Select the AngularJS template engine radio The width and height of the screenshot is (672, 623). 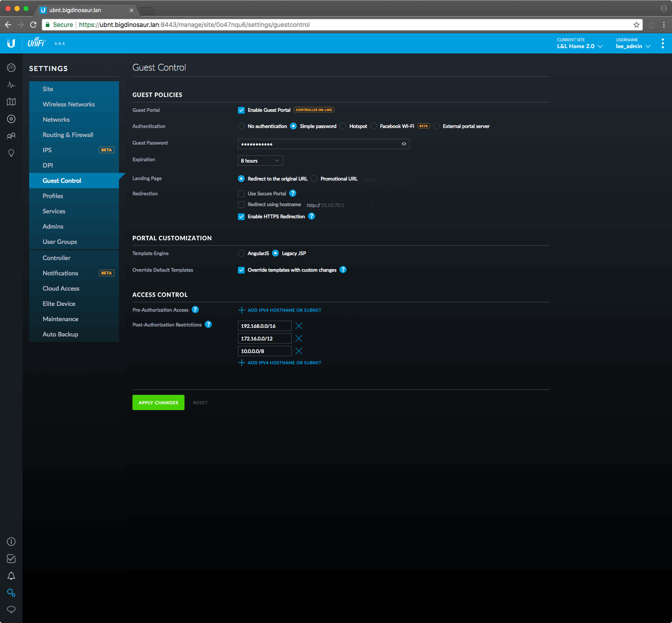point(242,253)
